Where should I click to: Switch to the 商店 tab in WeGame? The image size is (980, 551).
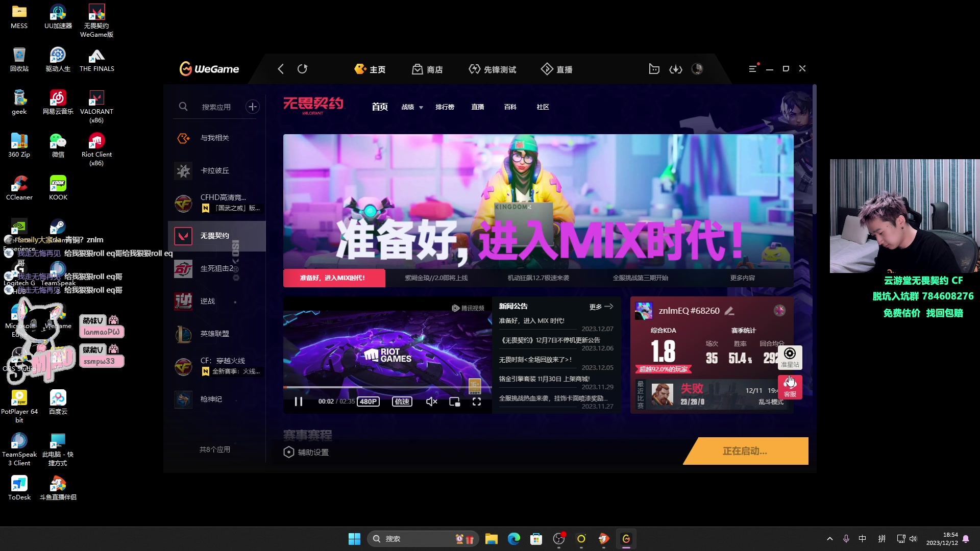[x=427, y=69]
